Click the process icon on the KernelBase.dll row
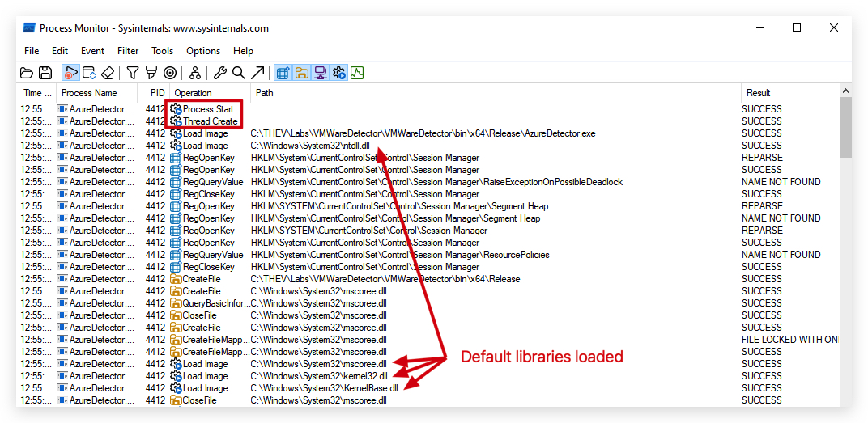Screen dimensions: 868x423 (63, 388)
